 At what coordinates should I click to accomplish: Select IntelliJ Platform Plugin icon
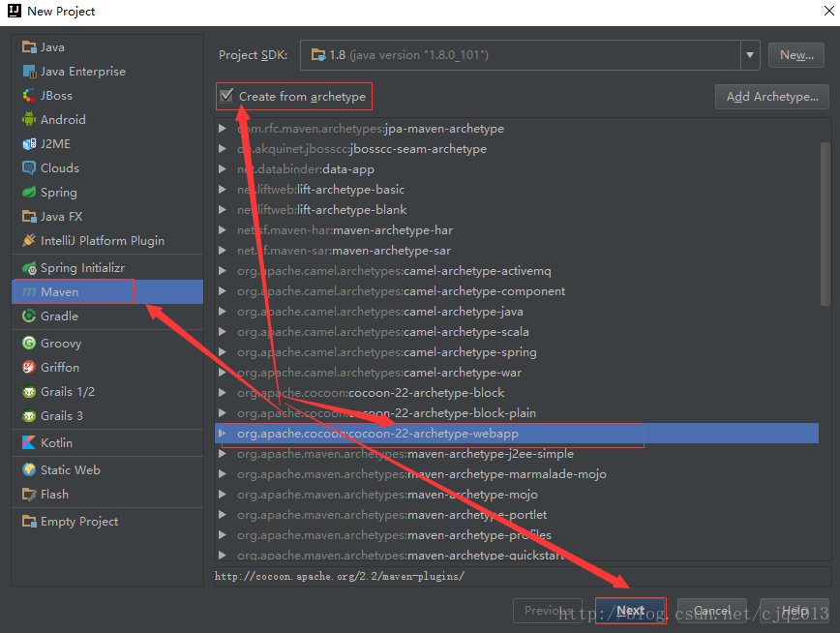(x=29, y=241)
